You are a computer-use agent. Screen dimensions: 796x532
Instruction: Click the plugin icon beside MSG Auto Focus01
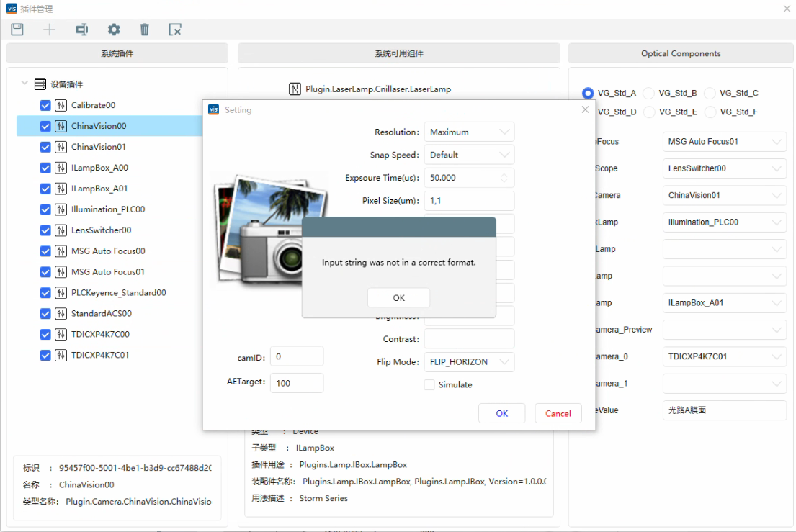pyautogui.click(x=61, y=272)
